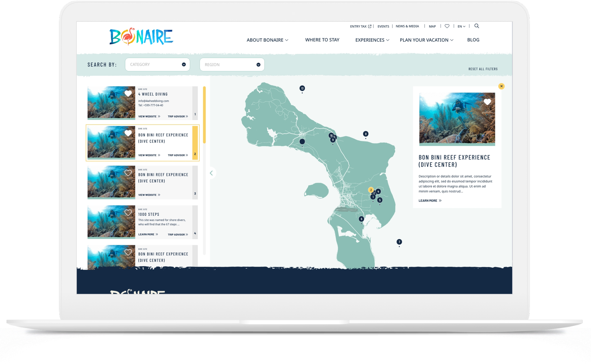Click the Bonaire flamingo logo
This screenshot has height=364, width=591.
[x=141, y=37]
